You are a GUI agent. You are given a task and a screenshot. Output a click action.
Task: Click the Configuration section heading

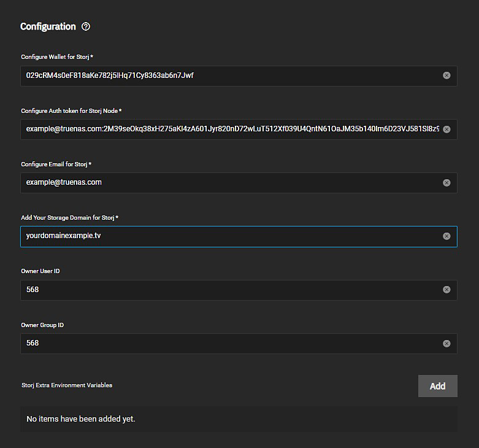coord(48,26)
